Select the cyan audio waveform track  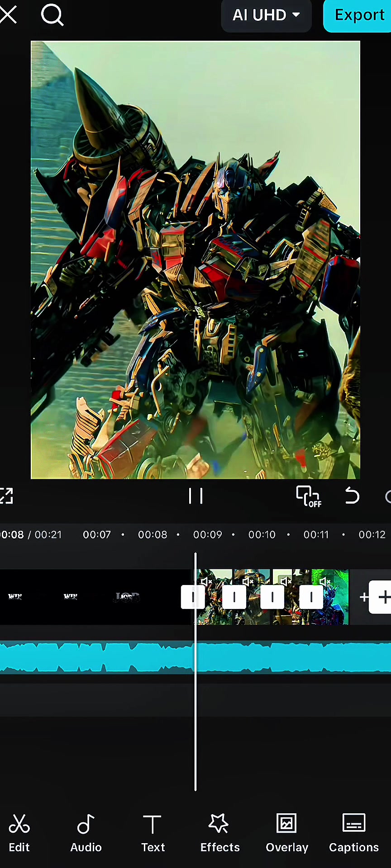tap(195, 657)
